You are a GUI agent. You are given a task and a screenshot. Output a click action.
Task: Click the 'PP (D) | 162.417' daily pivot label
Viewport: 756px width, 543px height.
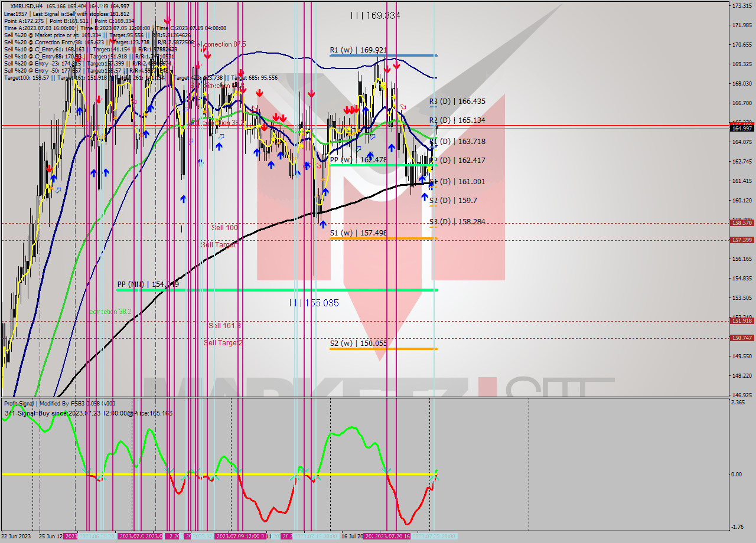(x=457, y=161)
